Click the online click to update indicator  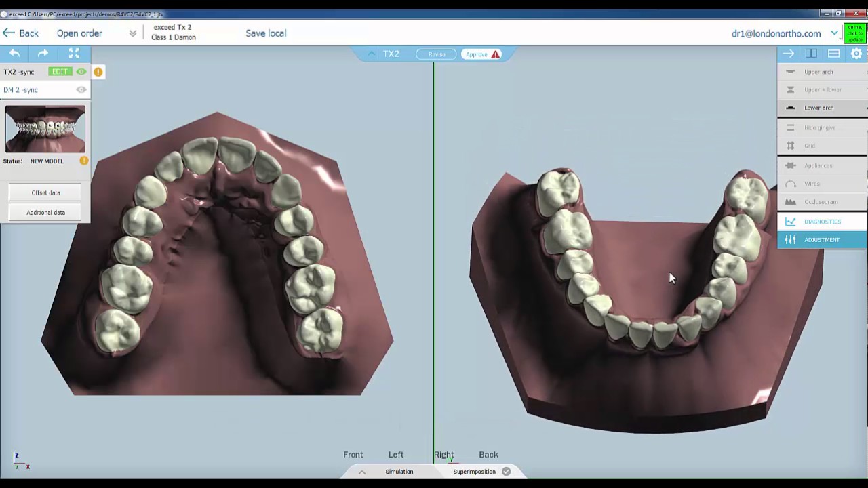click(x=854, y=33)
